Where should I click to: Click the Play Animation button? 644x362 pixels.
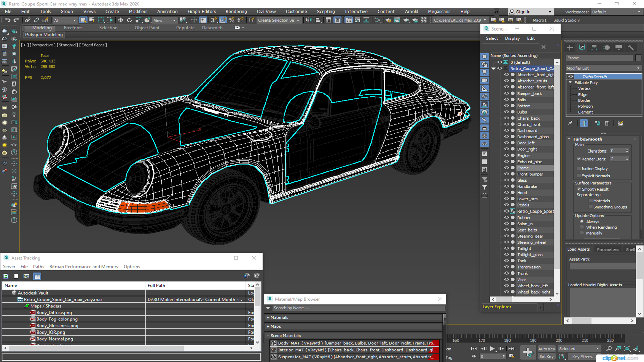pyautogui.click(x=492, y=349)
